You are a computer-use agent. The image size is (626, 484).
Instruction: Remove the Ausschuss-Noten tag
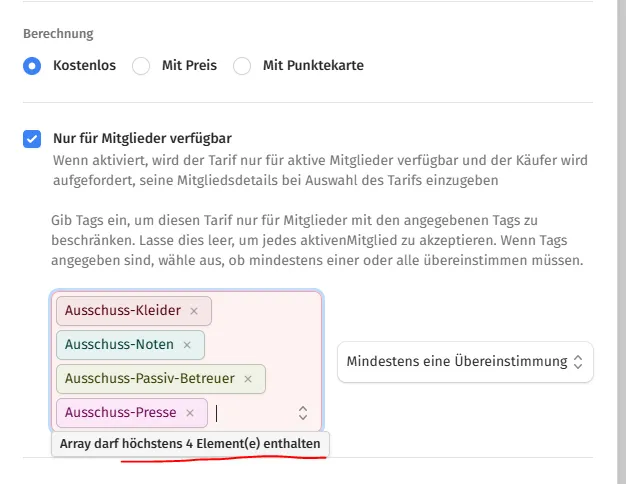click(187, 345)
